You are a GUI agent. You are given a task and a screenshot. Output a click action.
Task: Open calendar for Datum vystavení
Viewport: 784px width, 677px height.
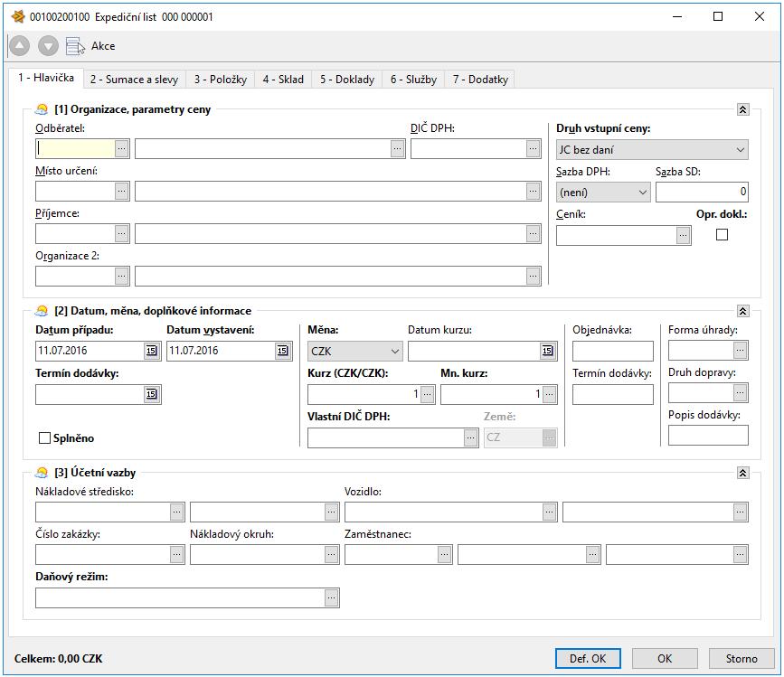pos(282,351)
